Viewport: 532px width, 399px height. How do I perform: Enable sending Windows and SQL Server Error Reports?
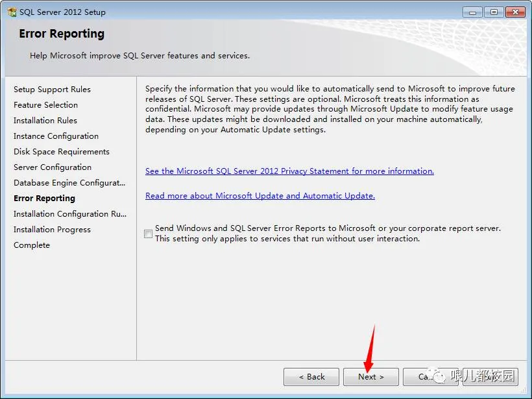[149, 234]
